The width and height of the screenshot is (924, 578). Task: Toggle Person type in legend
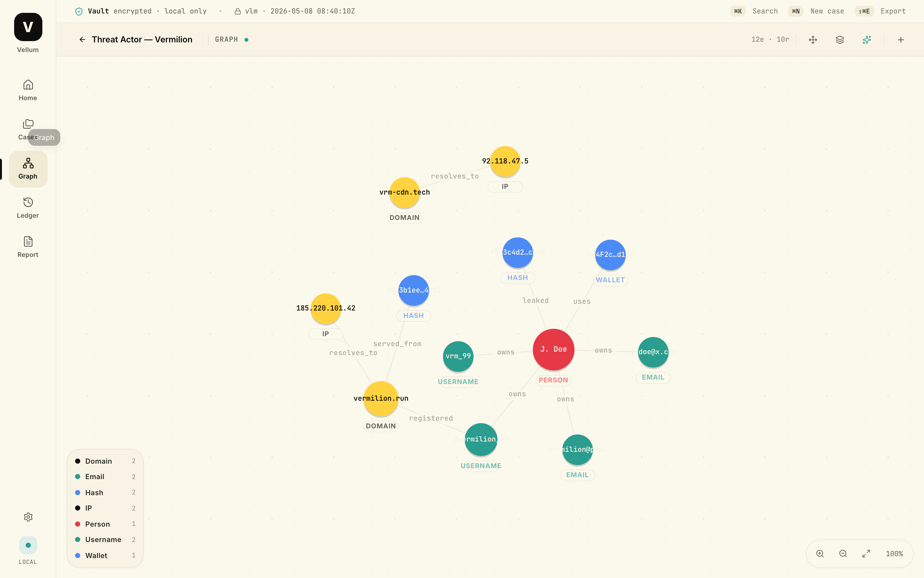[x=105, y=524]
